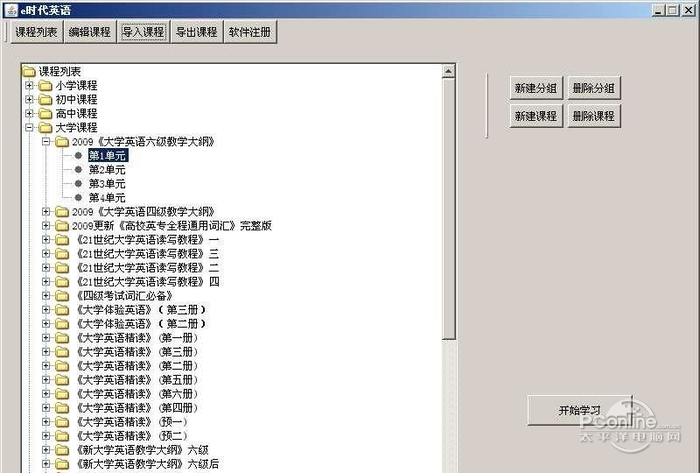Select the 第2单元 lesson
The image size is (700, 473).
click(x=107, y=170)
